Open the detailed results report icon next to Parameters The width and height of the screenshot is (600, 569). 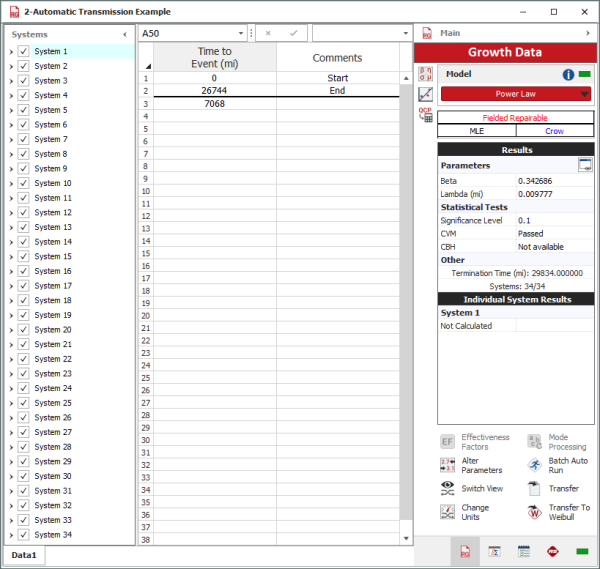585,165
